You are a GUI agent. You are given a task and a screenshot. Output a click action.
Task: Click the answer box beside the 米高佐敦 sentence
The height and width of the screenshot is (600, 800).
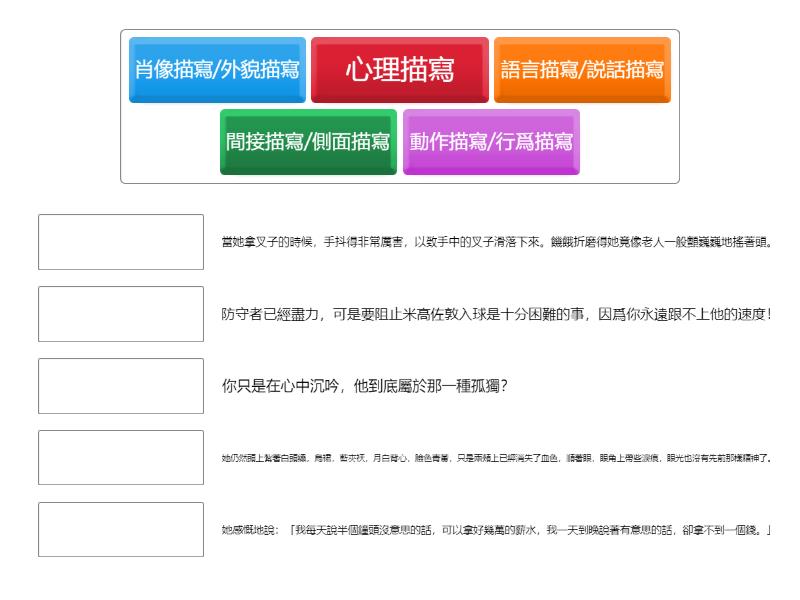pos(121,314)
